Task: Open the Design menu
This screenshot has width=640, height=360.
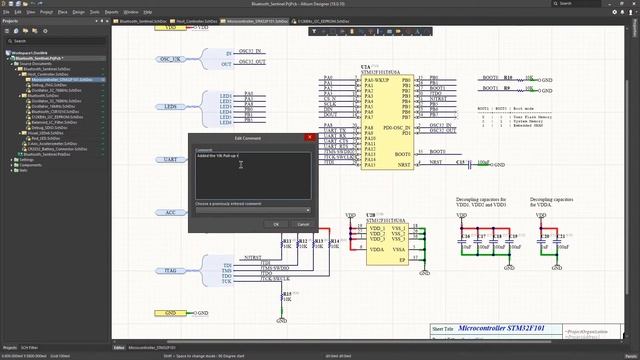Action: tap(78, 12)
